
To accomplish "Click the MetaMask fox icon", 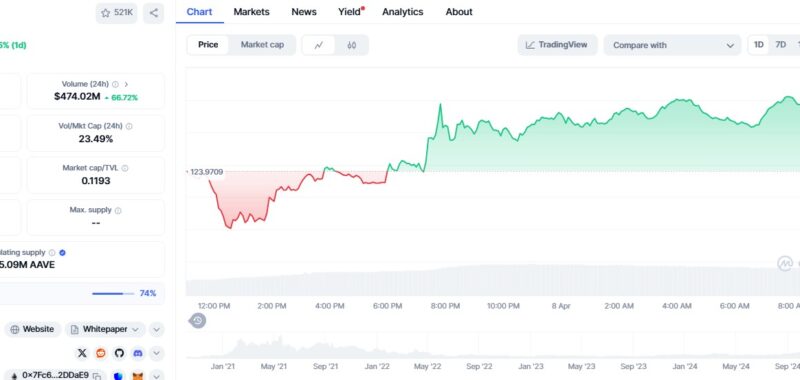I will pyautogui.click(x=138, y=376).
